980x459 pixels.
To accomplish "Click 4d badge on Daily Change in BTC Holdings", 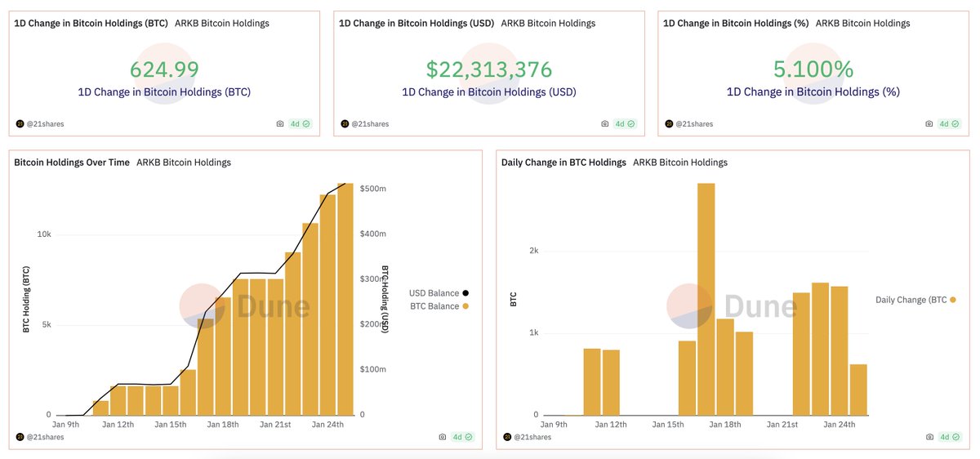I will pos(950,437).
